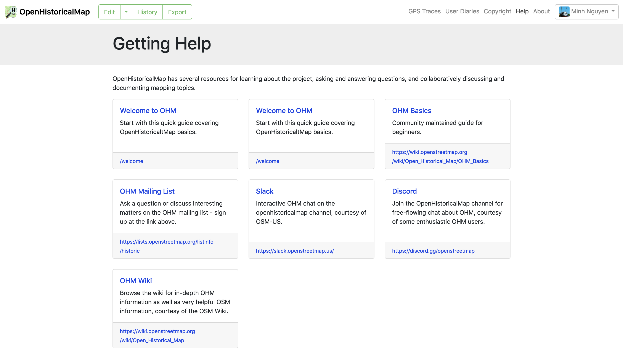Browse User Diaries
The height and width of the screenshot is (364, 623).
pos(462,11)
